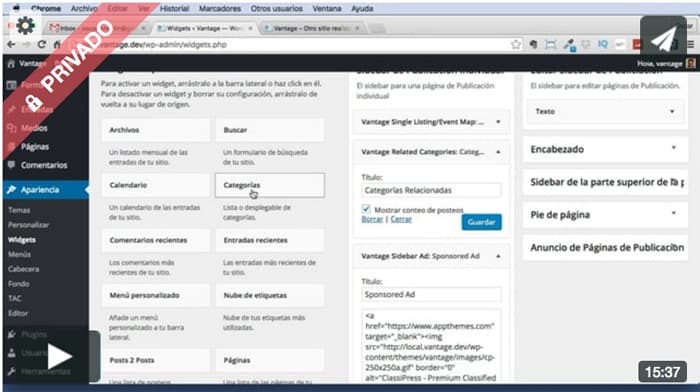Open Medios in the admin sidebar
The height and width of the screenshot is (392, 700).
pos(34,128)
